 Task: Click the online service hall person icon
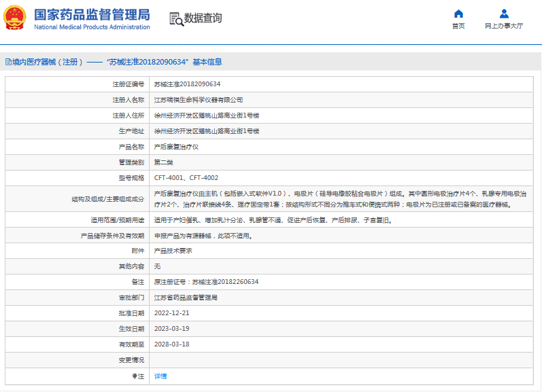pyautogui.click(x=504, y=14)
